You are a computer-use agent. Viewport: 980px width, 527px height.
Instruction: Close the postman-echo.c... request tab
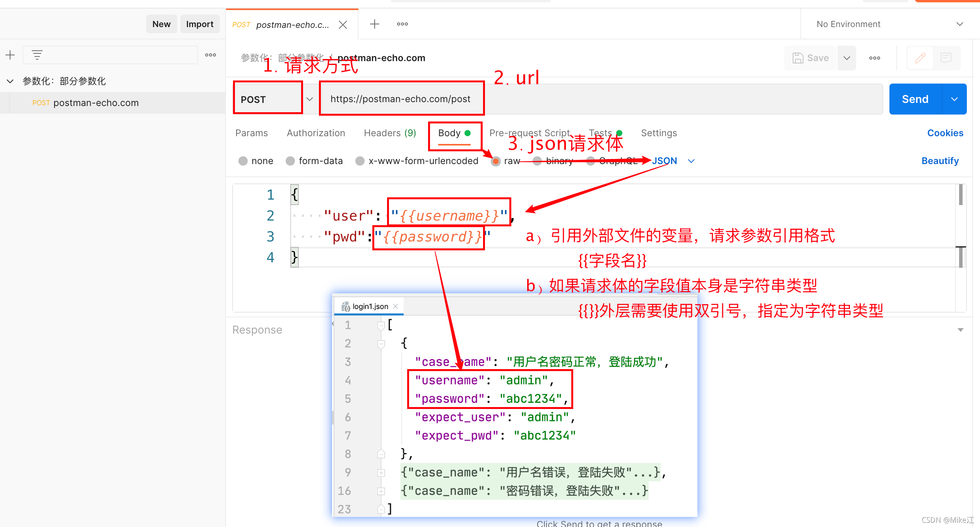point(343,25)
